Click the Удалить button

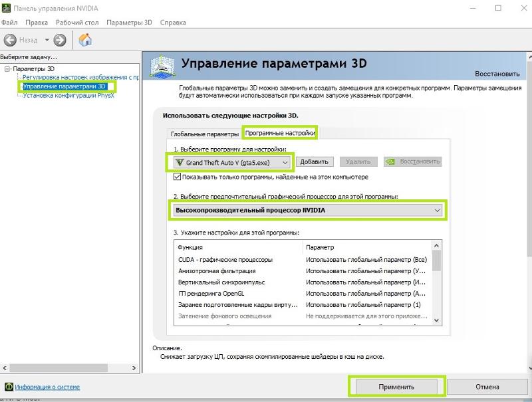358,161
